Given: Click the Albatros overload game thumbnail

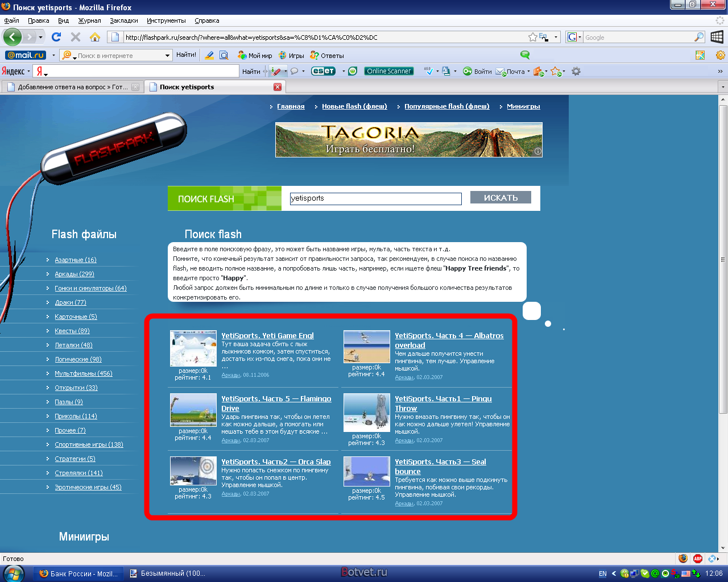Looking at the screenshot, I should coord(367,347).
